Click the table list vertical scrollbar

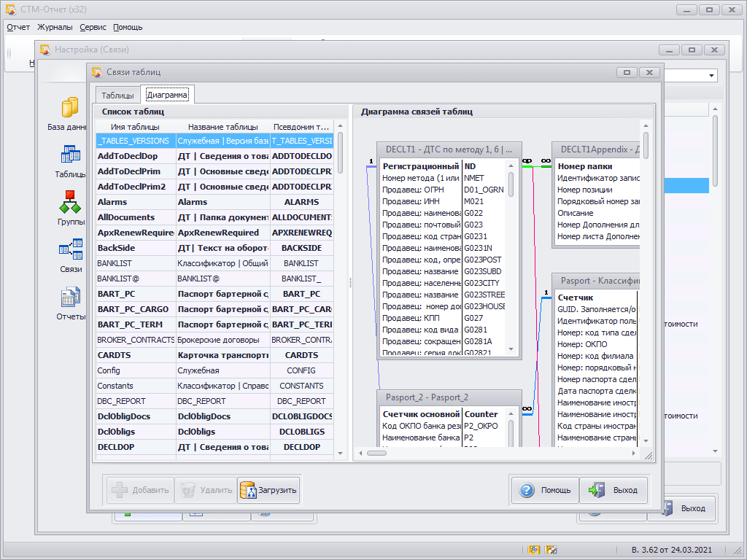[340, 153]
